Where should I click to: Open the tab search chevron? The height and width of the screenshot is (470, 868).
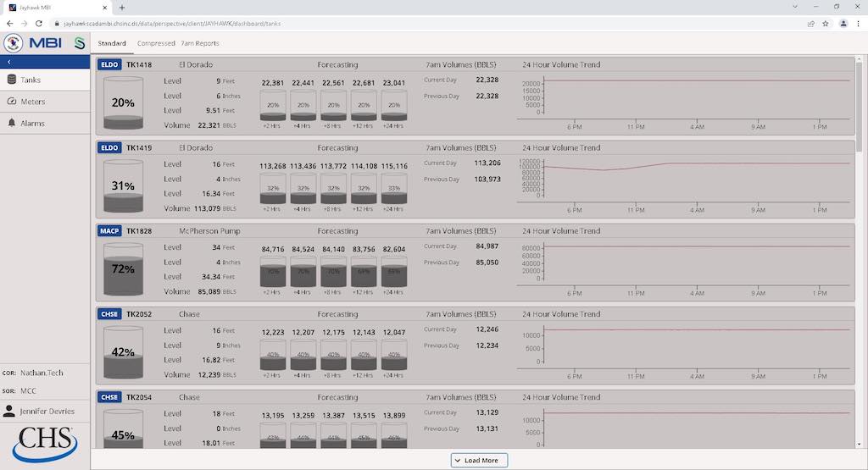[795, 7]
